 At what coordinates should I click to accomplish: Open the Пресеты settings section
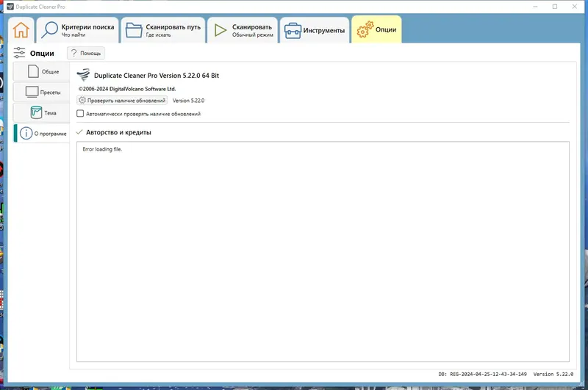coord(42,92)
